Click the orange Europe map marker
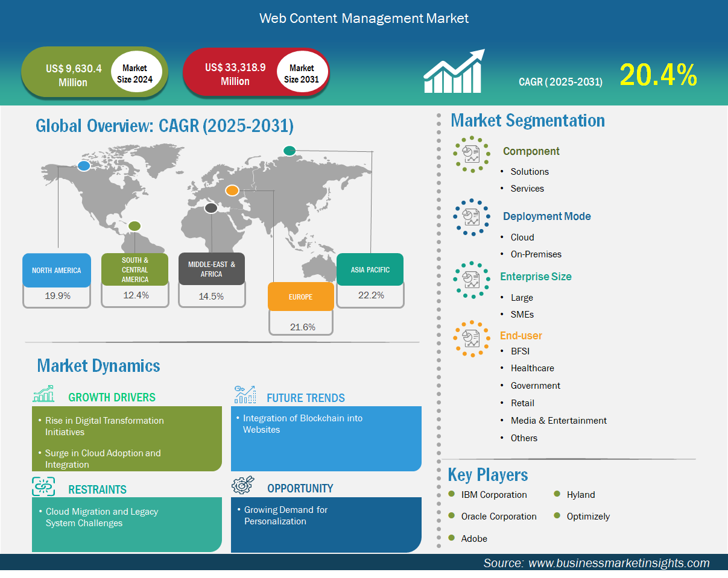This screenshot has width=728, height=578. tap(232, 191)
